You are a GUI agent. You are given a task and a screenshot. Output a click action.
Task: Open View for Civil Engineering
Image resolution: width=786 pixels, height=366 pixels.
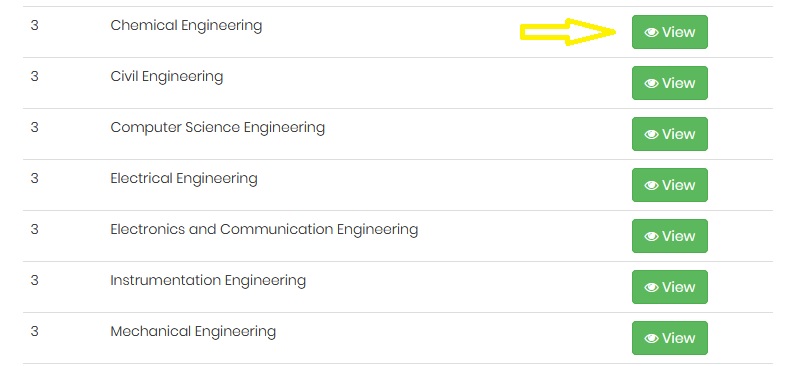[x=670, y=83]
